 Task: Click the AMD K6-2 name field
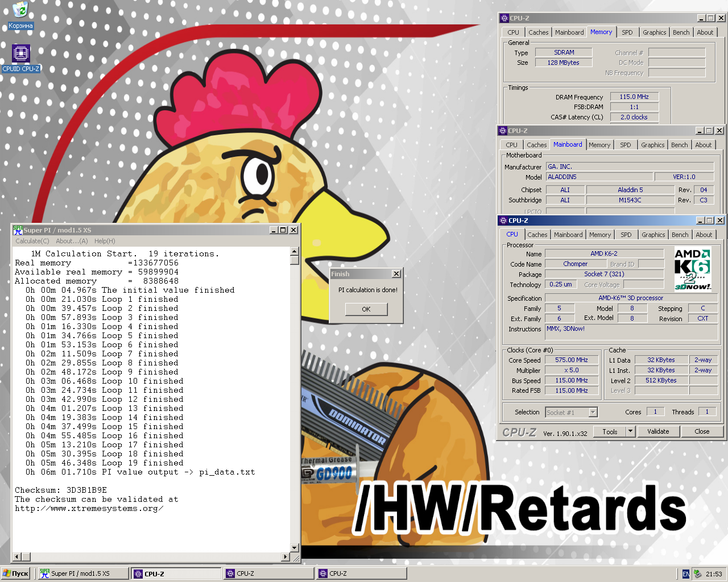coord(604,253)
